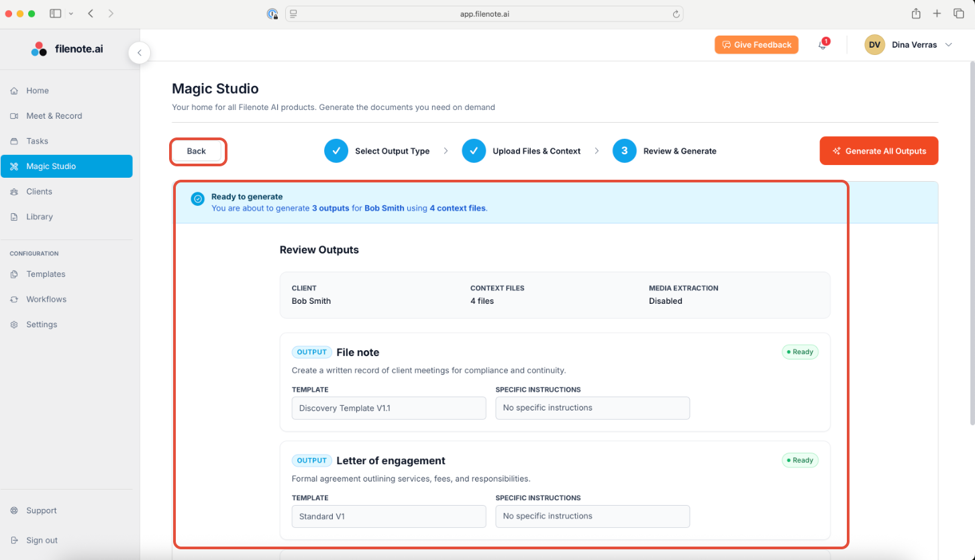This screenshot has height=560, width=975.
Task: Click the Support icon in the sidebar
Action: click(x=14, y=510)
